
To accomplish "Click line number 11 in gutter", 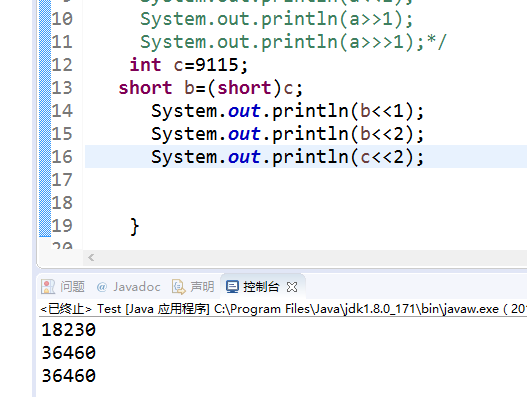I will (x=62, y=42).
